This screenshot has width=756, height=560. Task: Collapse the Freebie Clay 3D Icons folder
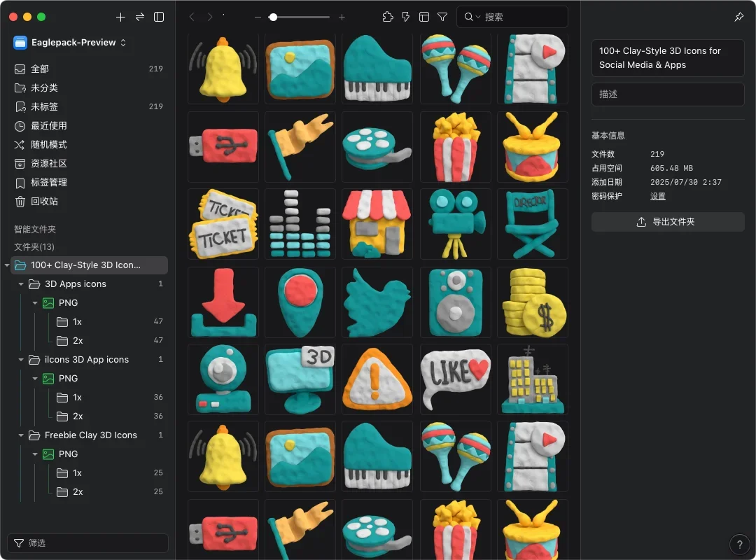coord(21,435)
